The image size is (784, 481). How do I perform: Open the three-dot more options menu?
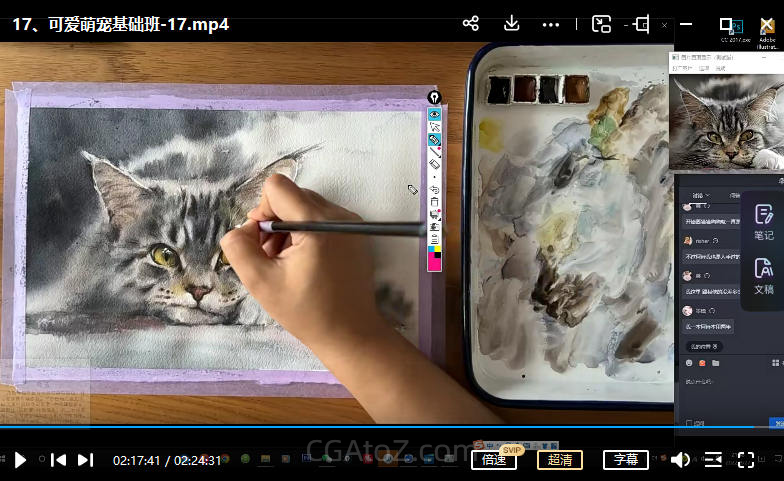click(551, 24)
